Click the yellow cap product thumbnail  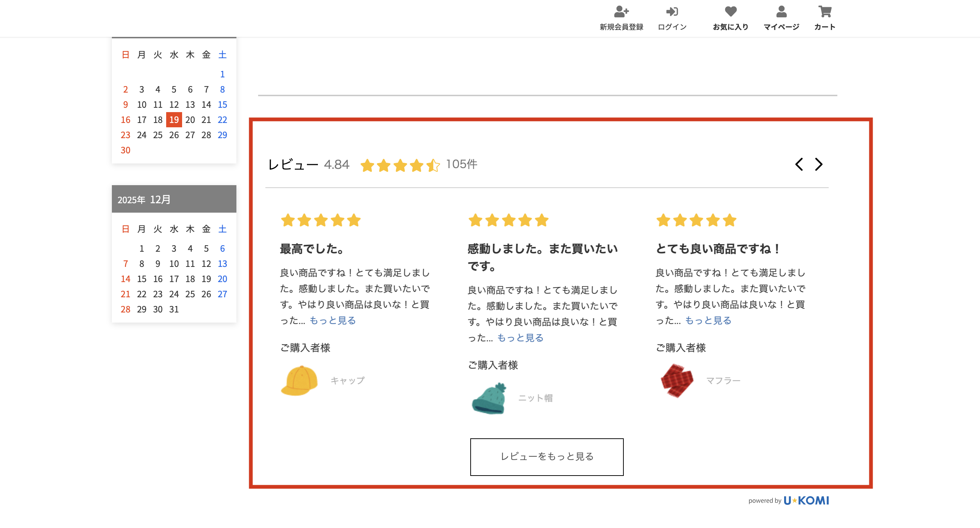tap(299, 380)
